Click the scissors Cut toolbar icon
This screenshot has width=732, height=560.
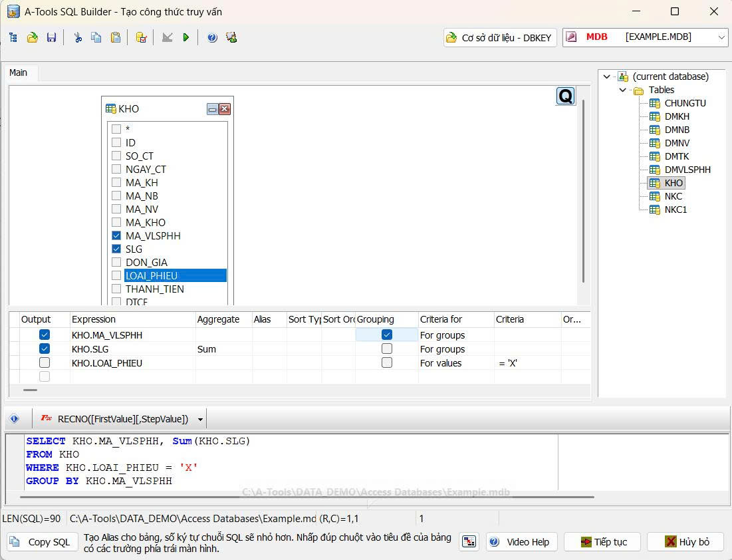click(x=78, y=38)
